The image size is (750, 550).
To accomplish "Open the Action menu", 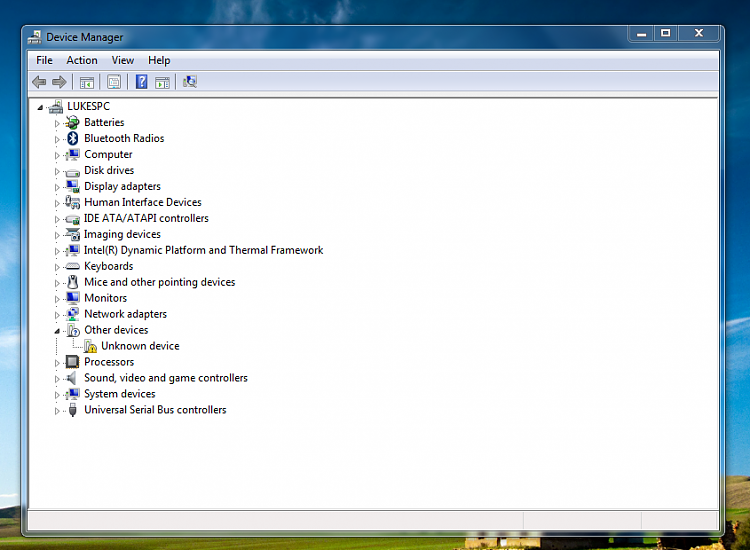I will (82, 60).
